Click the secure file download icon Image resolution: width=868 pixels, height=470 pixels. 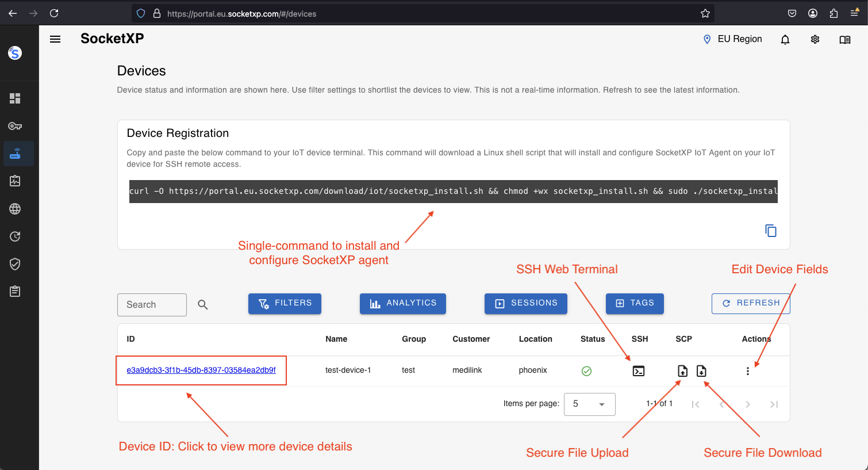click(x=701, y=371)
